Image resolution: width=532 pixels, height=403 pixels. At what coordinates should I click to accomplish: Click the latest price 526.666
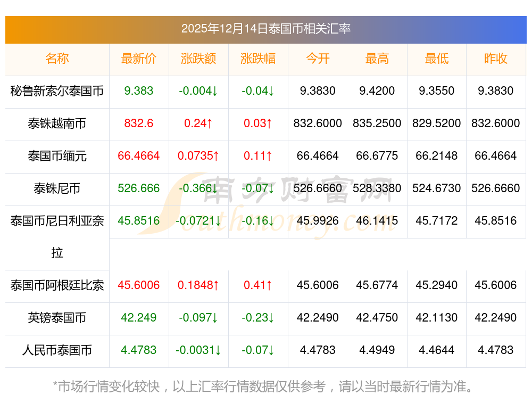(139, 188)
